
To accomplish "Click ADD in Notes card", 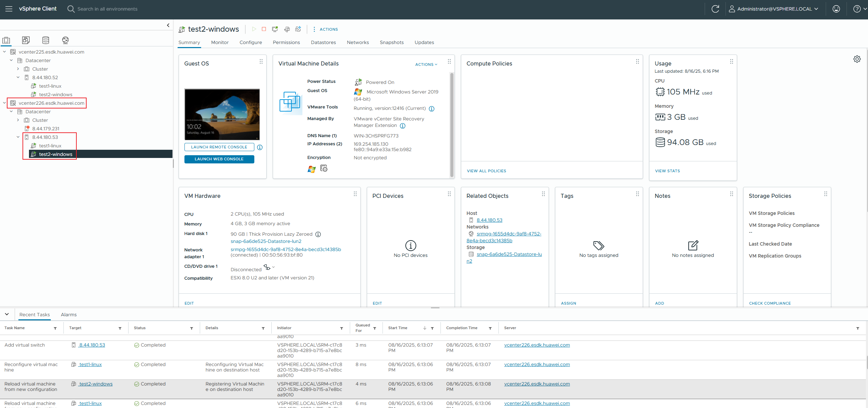I will (x=659, y=303).
